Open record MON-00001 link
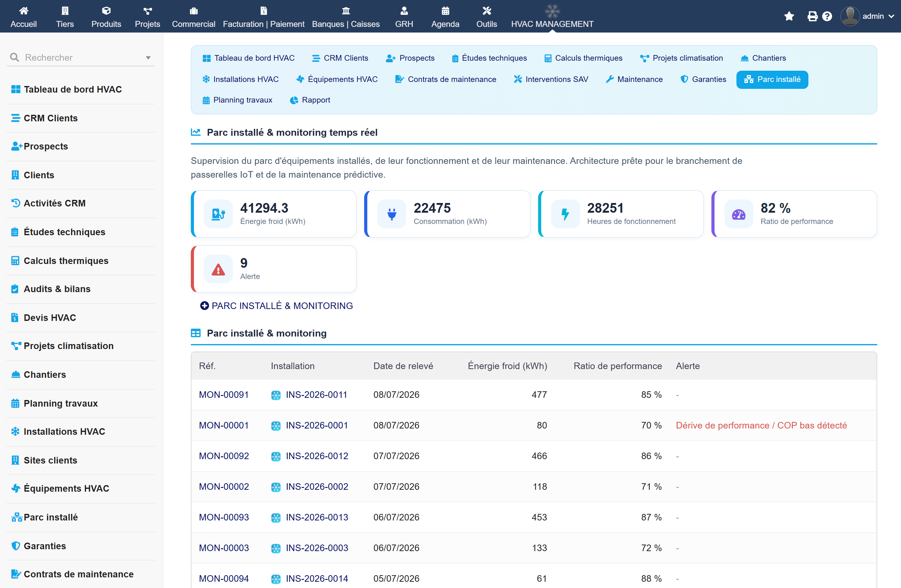 coord(224,425)
